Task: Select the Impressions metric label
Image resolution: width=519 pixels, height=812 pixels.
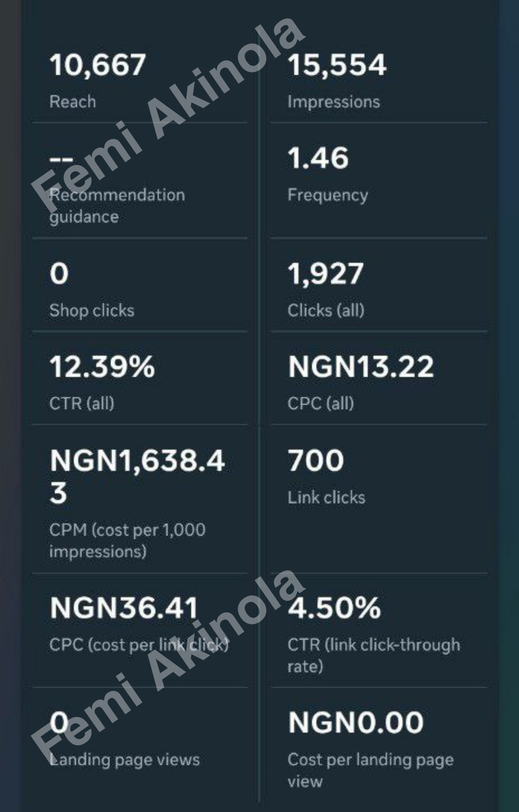Action: pos(333,101)
